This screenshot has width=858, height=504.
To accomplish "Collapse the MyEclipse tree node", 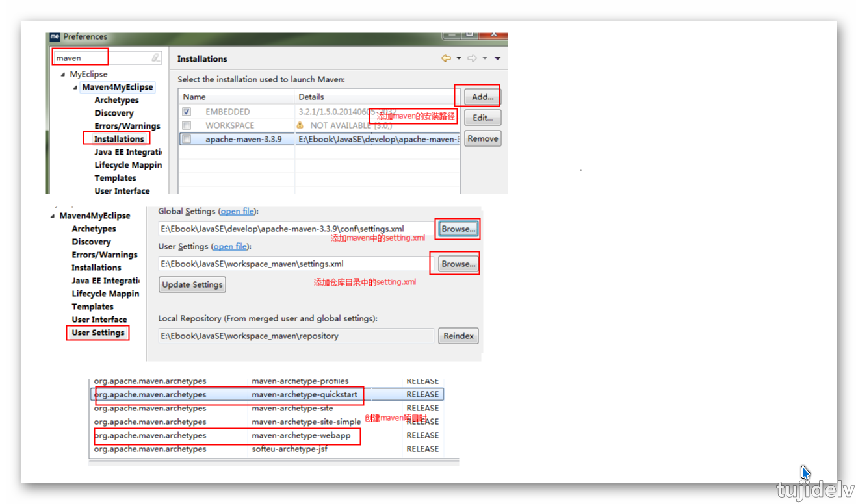I will click(63, 75).
